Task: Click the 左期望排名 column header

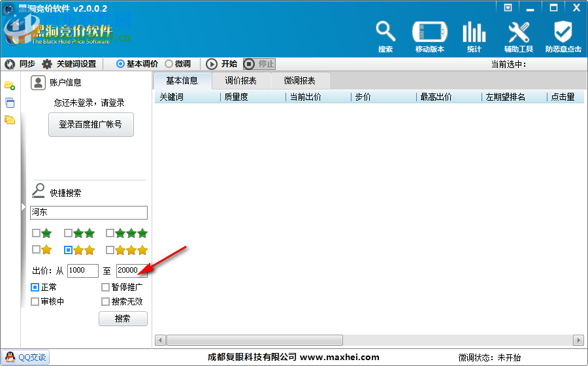Action: click(x=514, y=97)
